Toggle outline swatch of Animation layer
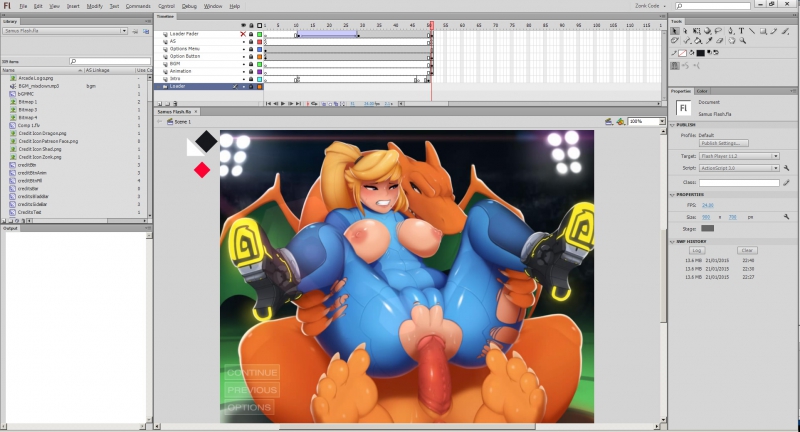This screenshot has height=432, width=800. click(259, 72)
